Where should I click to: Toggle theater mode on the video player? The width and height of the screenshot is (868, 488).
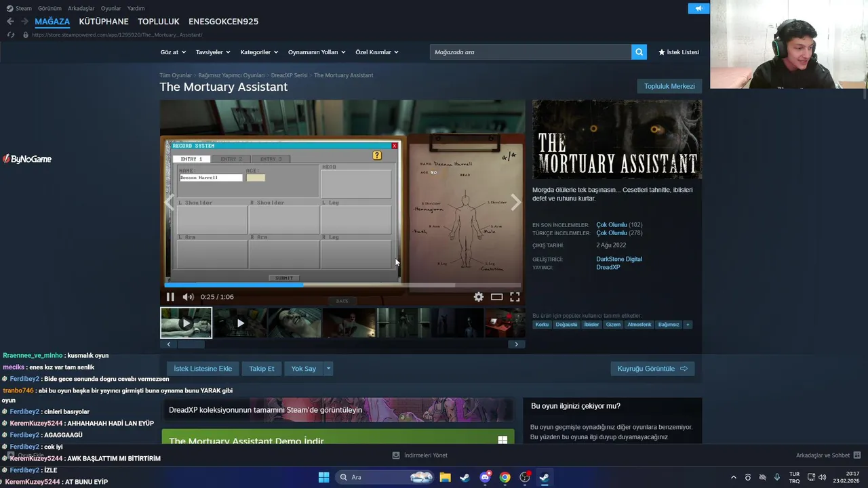coord(497,297)
